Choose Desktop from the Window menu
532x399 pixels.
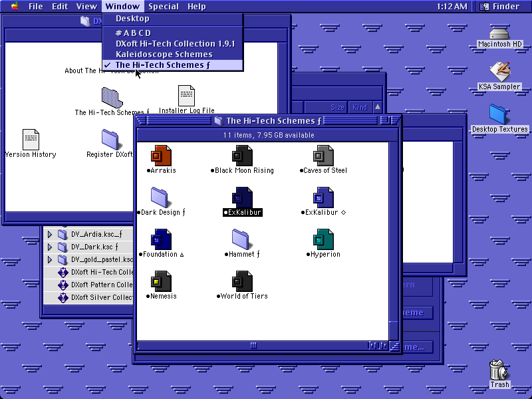173,19
